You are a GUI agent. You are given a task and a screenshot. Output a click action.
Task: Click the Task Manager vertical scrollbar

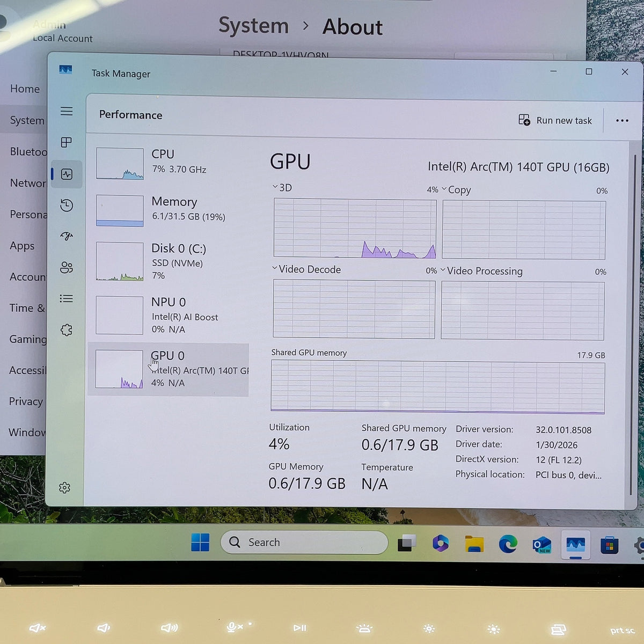pyautogui.click(x=634, y=325)
